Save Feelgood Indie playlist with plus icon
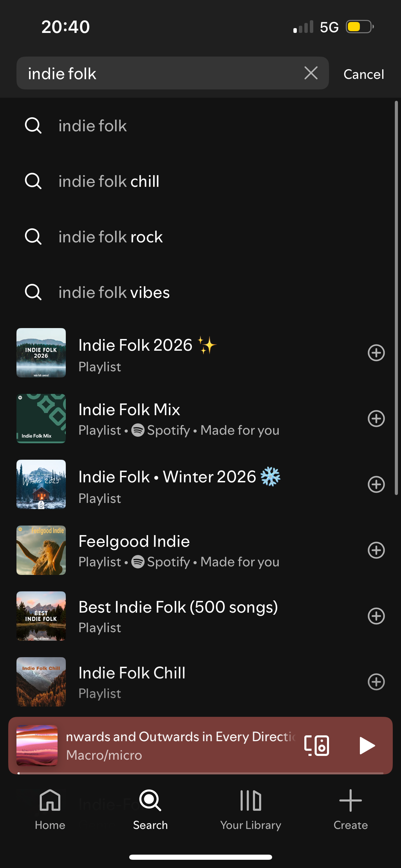 tap(376, 550)
